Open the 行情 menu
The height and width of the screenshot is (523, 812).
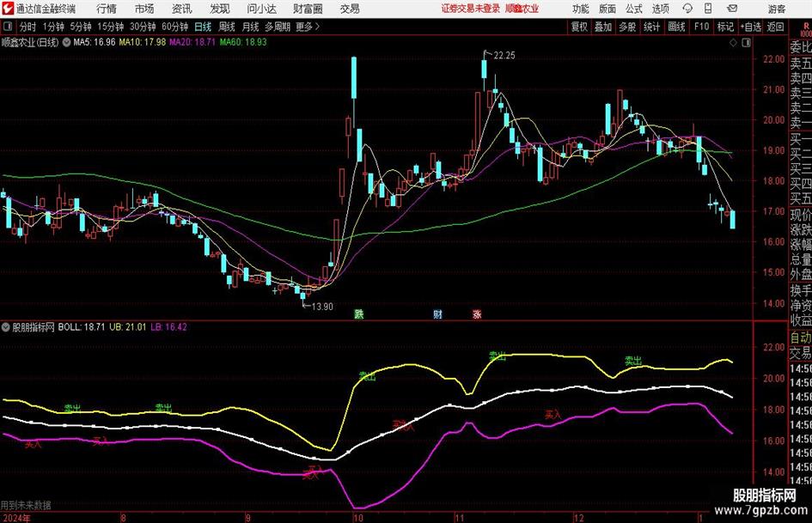(107, 9)
